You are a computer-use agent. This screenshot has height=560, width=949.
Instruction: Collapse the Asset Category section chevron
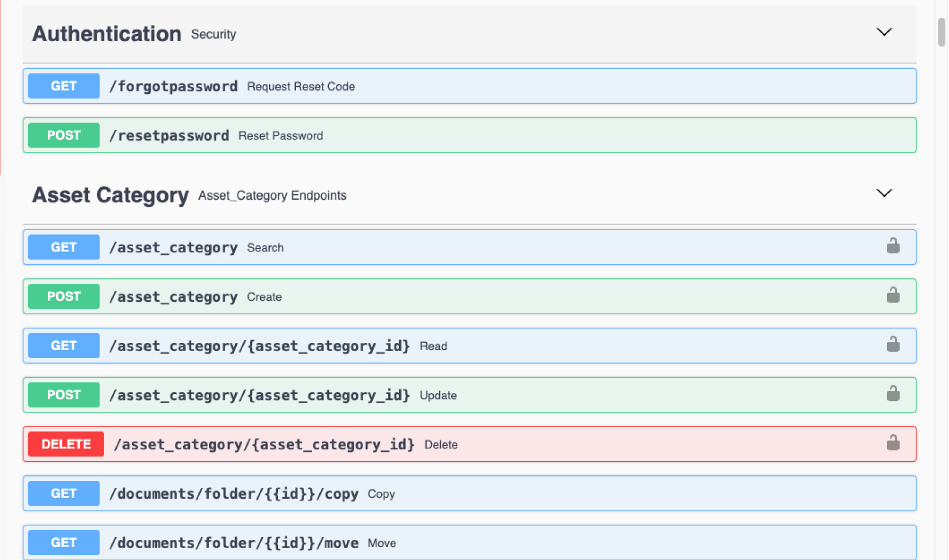[x=884, y=193]
